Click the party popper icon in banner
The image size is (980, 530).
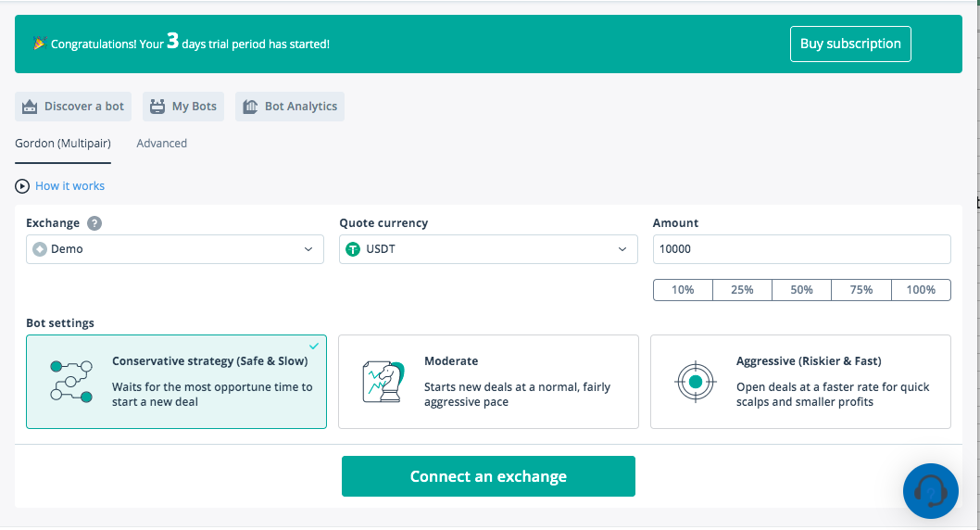40,44
